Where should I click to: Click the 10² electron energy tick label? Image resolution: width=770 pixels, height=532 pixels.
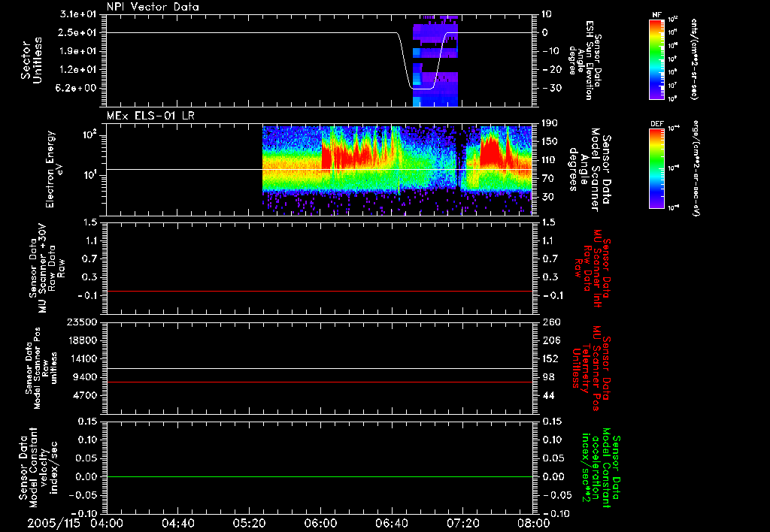click(x=89, y=135)
